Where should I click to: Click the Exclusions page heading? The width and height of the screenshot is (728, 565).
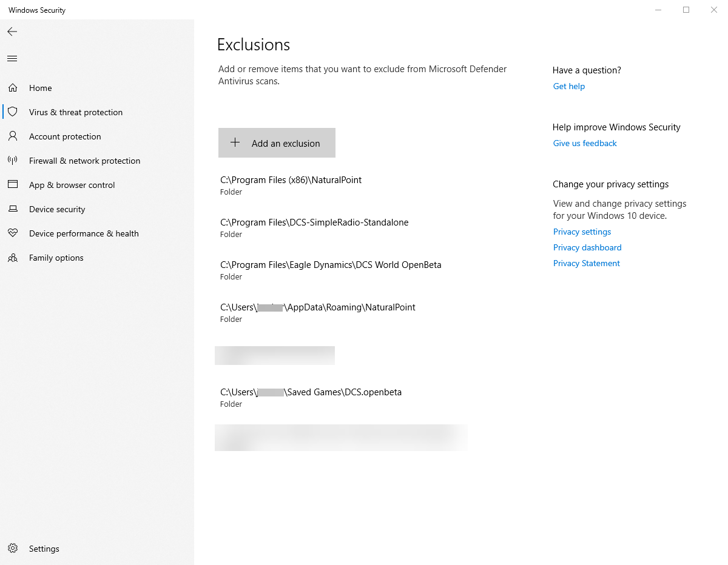[x=254, y=45]
